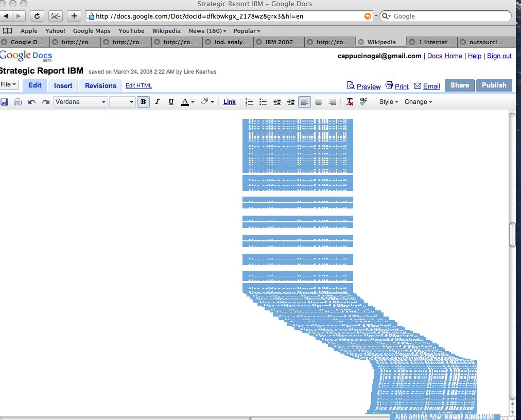Click the Preview link
Screen dimensions: 521x420
point(369,86)
